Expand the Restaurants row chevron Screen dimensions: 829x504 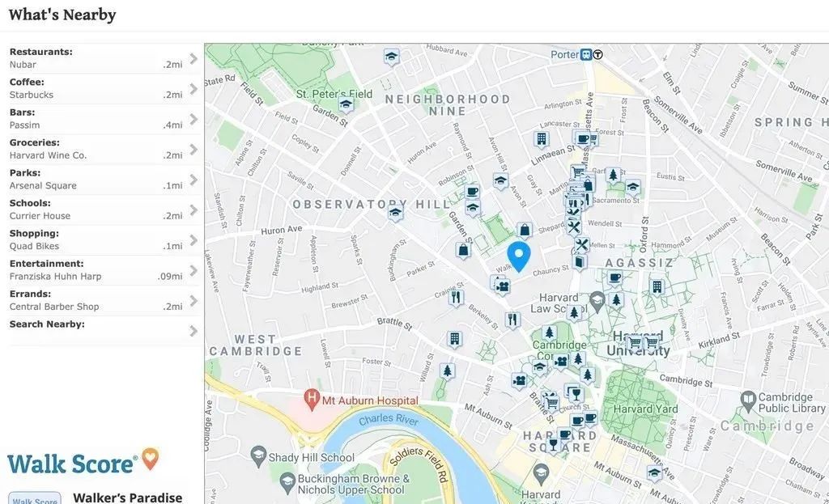(x=193, y=58)
